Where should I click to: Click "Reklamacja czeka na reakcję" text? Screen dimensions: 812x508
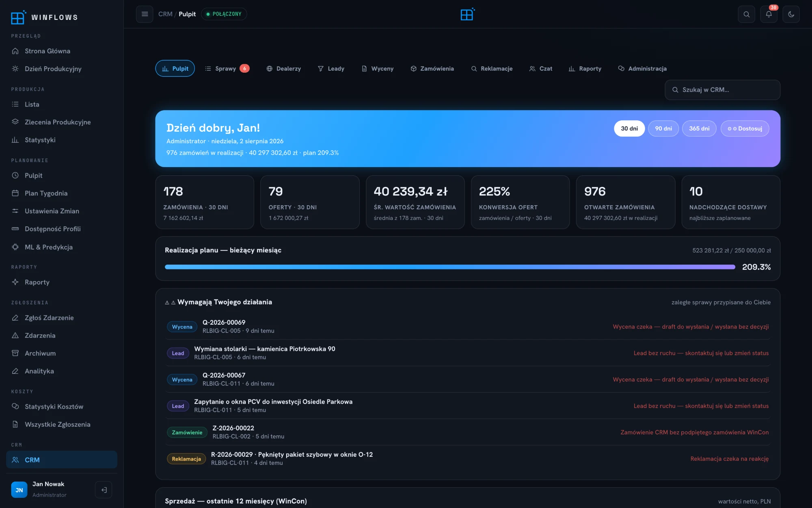tap(729, 459)
